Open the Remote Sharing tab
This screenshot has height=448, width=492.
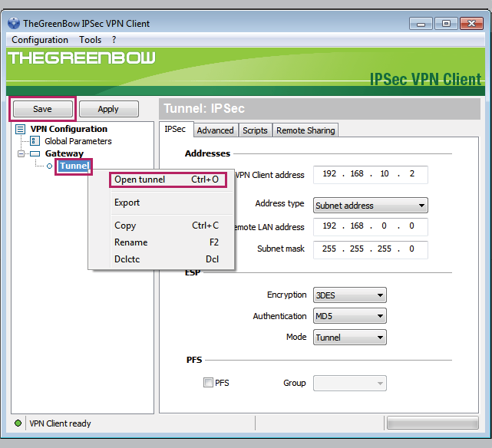pyautogui.click(x=305, y=130)
